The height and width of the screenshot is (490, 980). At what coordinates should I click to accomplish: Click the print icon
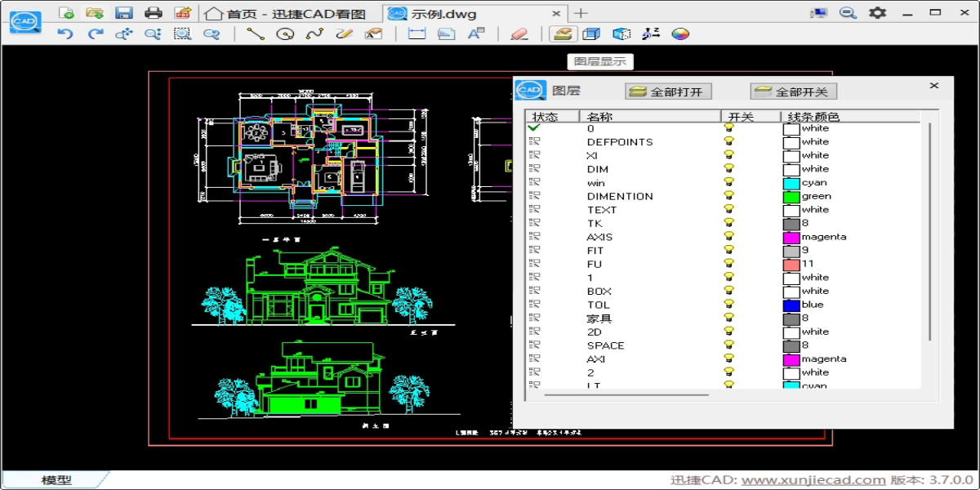[x=154, y=12]
